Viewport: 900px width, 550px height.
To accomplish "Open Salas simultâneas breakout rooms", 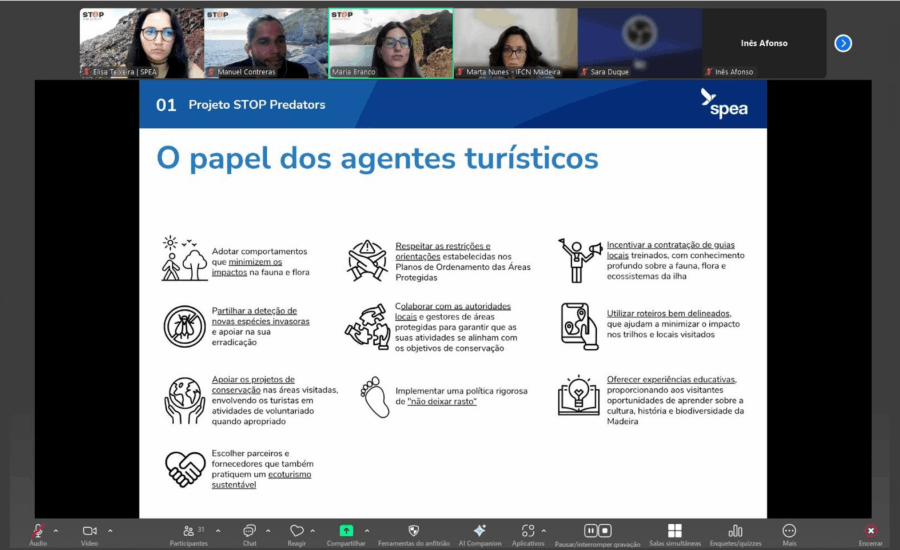I will [675, 531].
